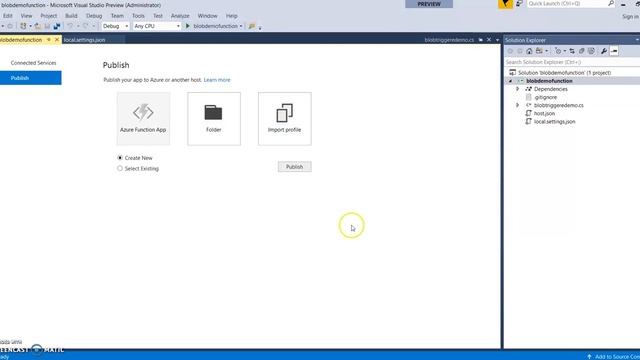
Task: Open the Test menu
Action: pyautogui.click(x=158, y=16)
